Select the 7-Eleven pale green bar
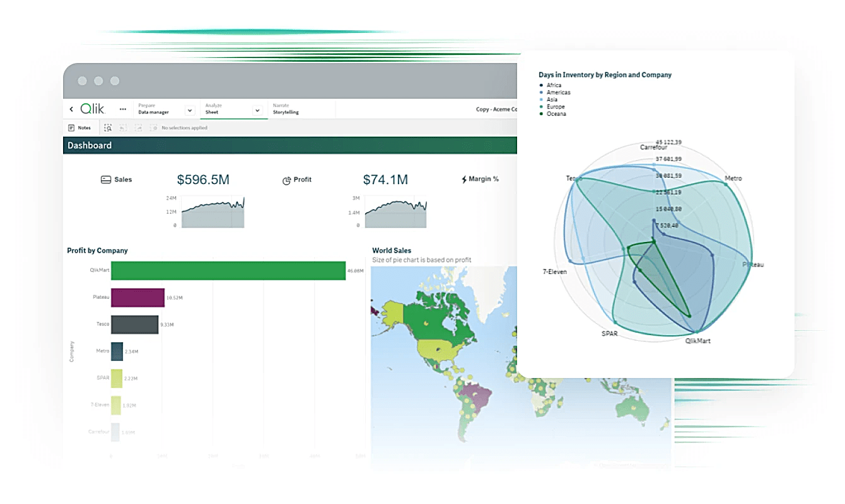845x504 pixels. (x=116, y=405)
